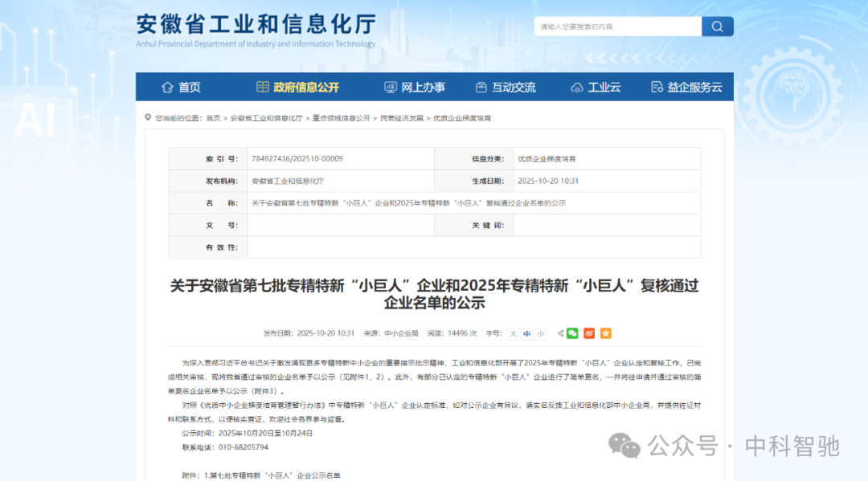
Task: Click 公示时间 date range line
Action: [x=248, y=434]
